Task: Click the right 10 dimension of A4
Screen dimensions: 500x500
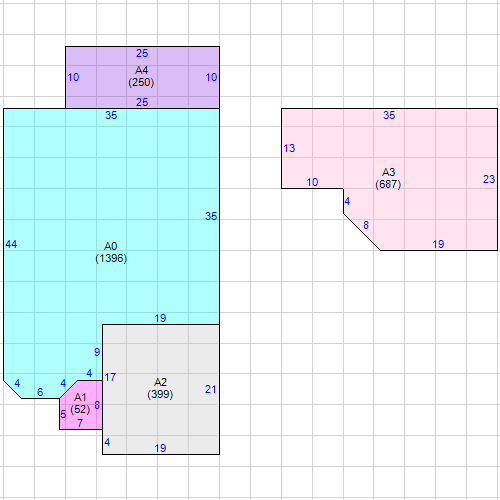Action: tap(211, 77)
